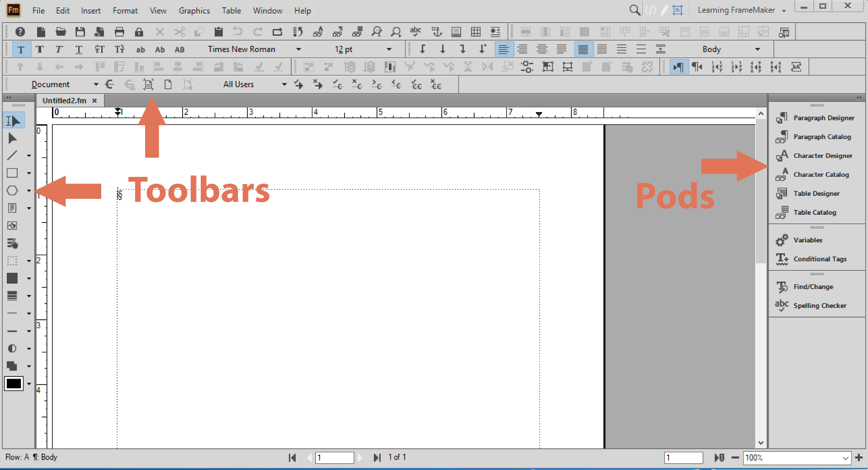The image size is (868, 470).
Task: Open the Table menu
Action: [x=231, y=10]
